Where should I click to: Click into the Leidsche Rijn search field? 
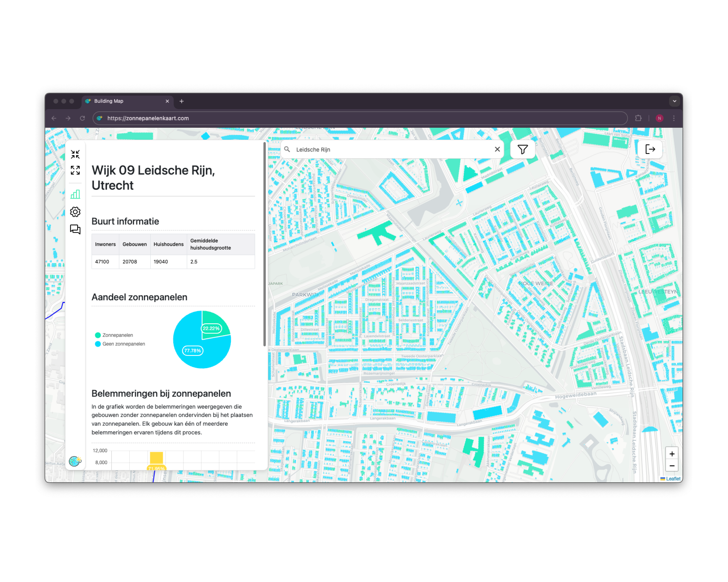392,150
